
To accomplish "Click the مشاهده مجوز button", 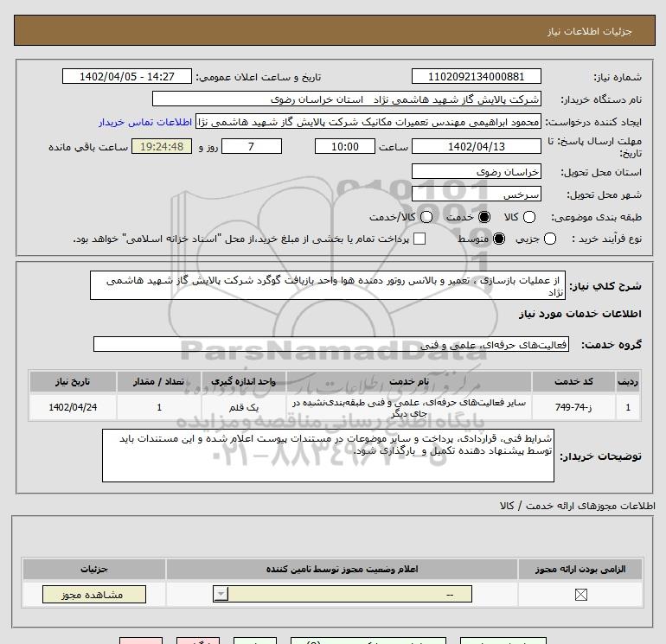I will click(94, 595).
